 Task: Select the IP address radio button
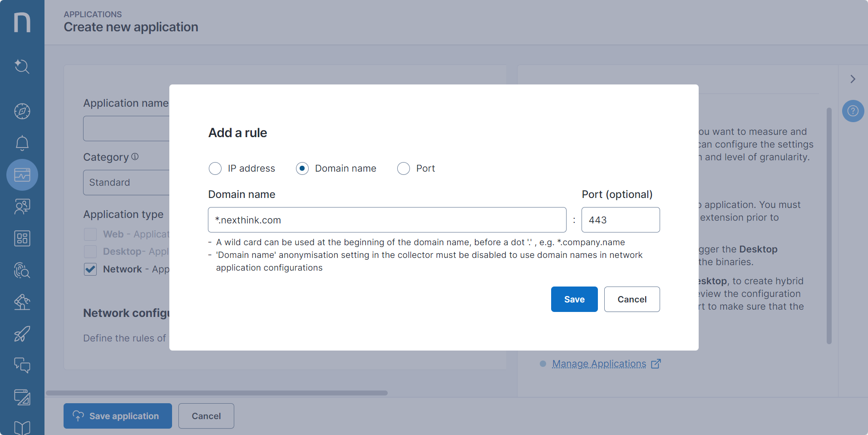tap(215, 168)
